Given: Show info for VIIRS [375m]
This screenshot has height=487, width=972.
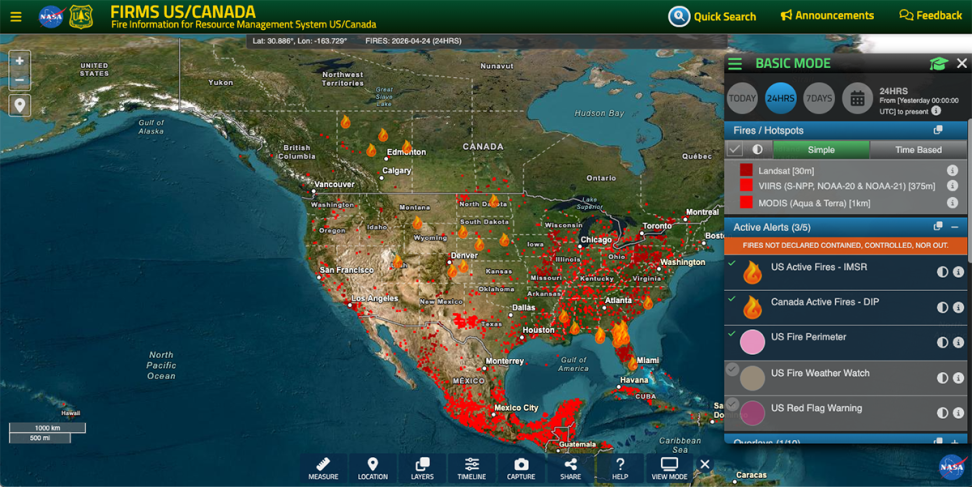Looking at the screenshot, I should 952,186.
